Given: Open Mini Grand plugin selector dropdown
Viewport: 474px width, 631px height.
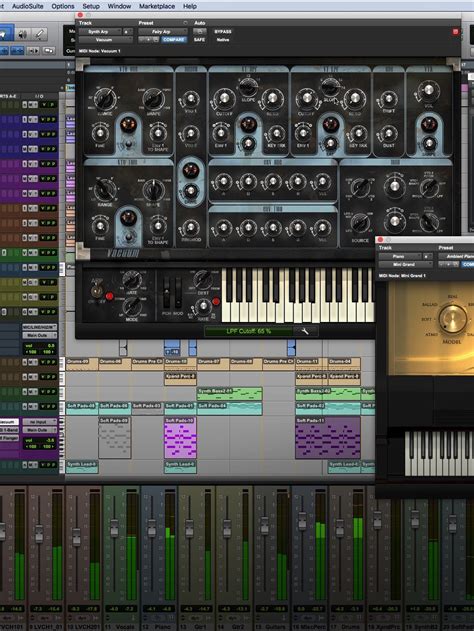Looking at the screenshot, I should (406, 264).
